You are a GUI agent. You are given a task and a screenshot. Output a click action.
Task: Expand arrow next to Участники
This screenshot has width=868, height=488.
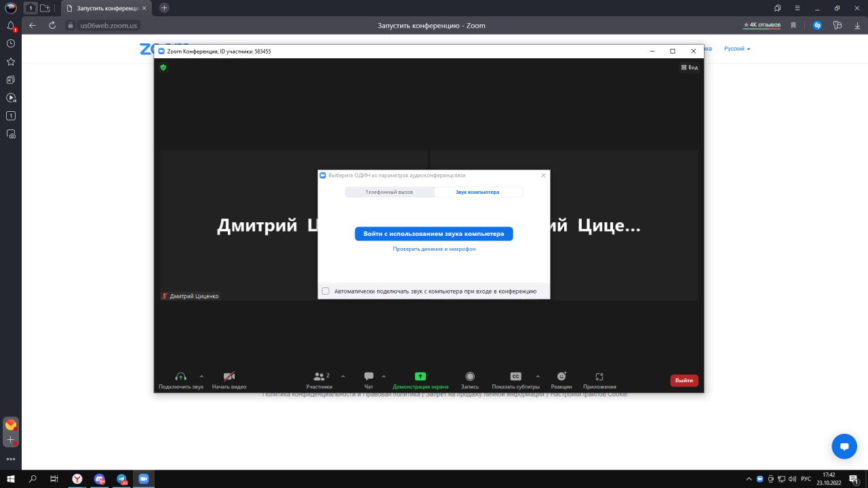(343, 376)
